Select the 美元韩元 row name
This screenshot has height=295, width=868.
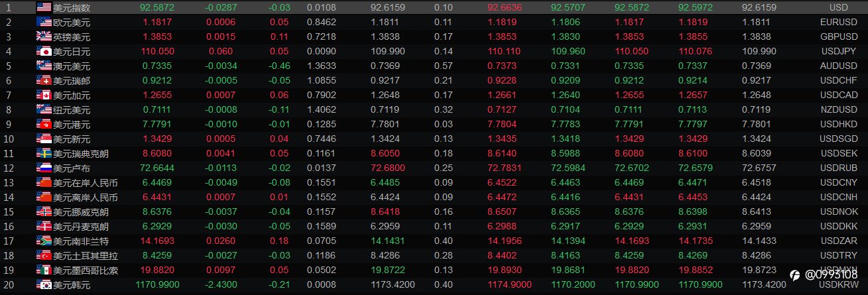pos(72,285)
